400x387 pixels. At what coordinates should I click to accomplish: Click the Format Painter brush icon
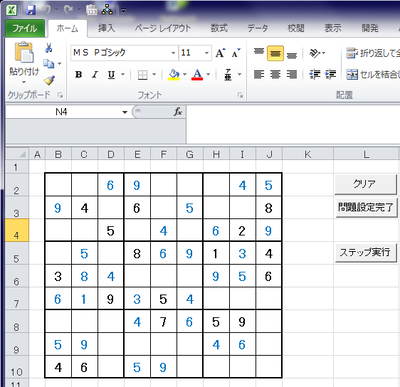pyautogui.click(x=49, y=80)
